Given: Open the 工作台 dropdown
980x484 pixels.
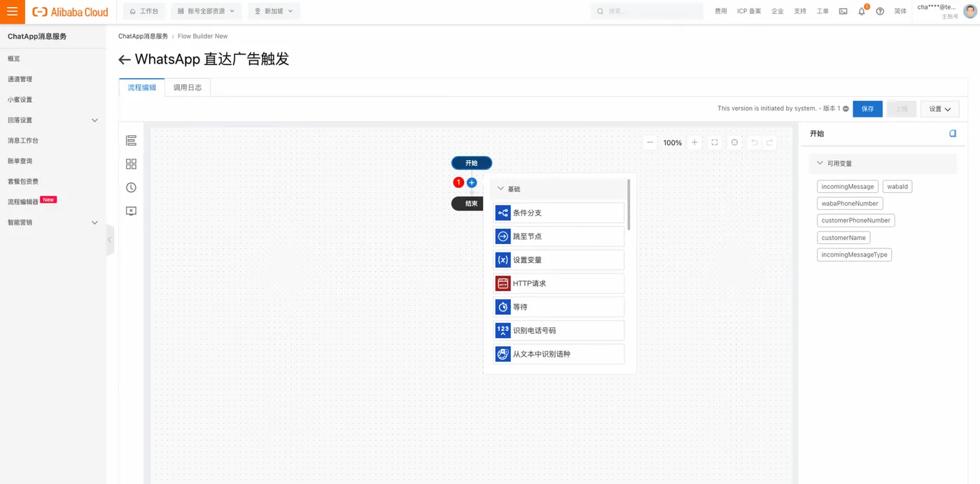Looking at the screenshot, I should [144, 11].
